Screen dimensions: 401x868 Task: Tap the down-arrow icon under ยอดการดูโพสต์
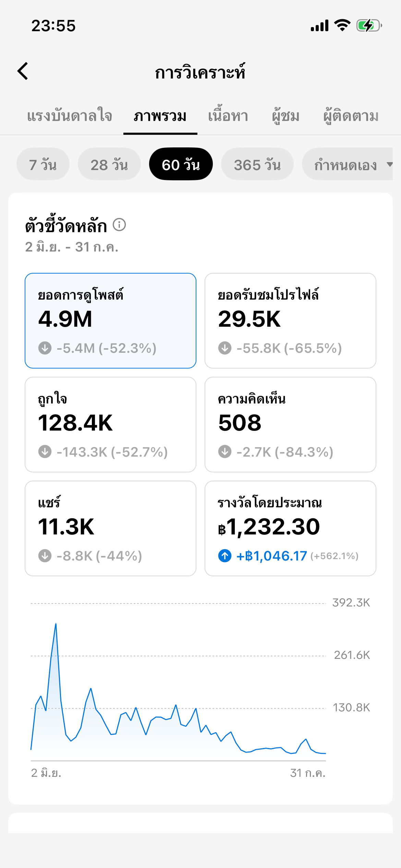pyautogui.click(x=45, y=348)
